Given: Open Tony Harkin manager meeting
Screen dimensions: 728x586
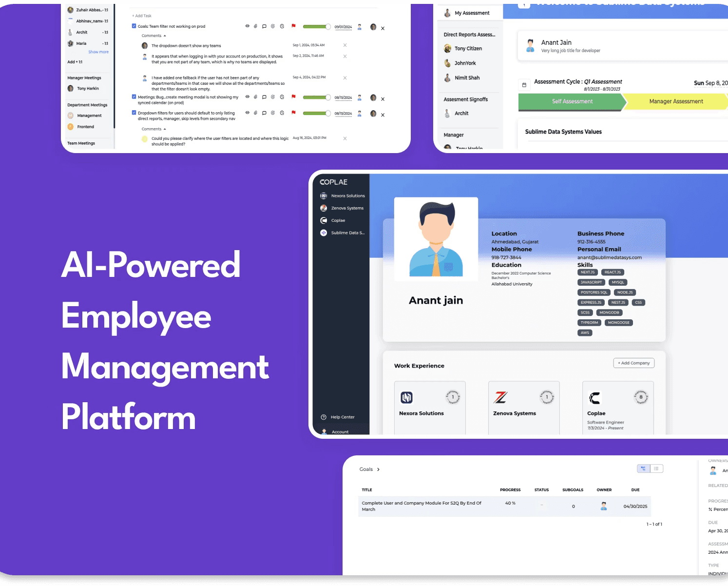Looking at the screenshot, I should (x=83, y=88).
